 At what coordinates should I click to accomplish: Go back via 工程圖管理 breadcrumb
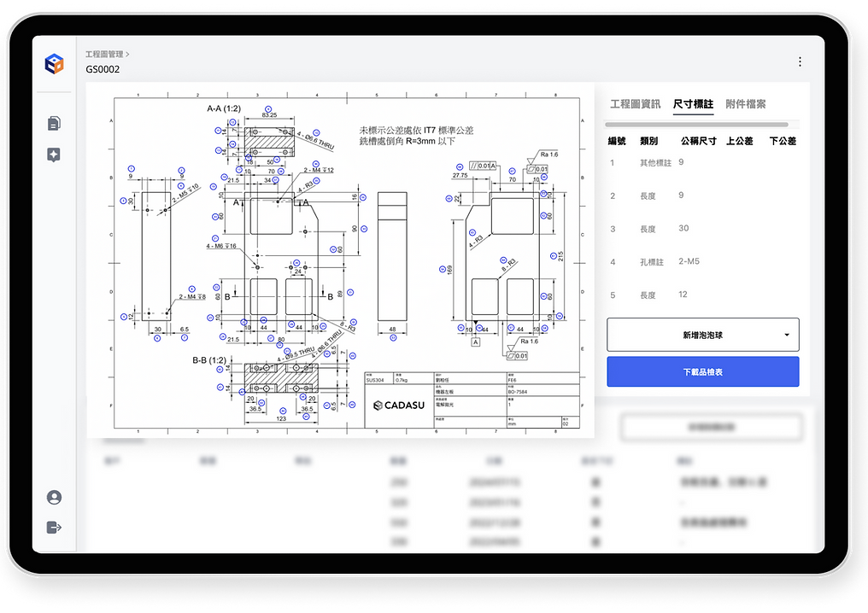click(x=104, y=55)
